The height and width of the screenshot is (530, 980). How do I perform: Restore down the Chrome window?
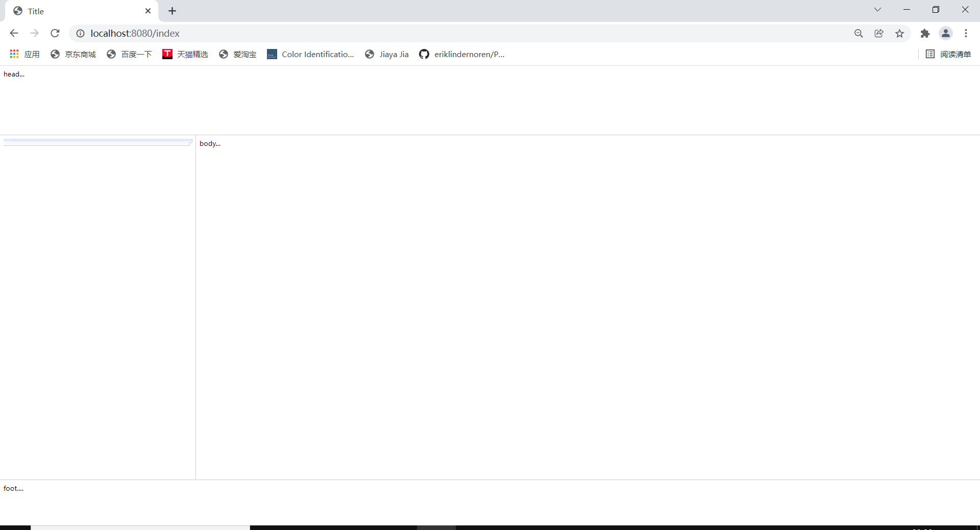pos(936,10)
